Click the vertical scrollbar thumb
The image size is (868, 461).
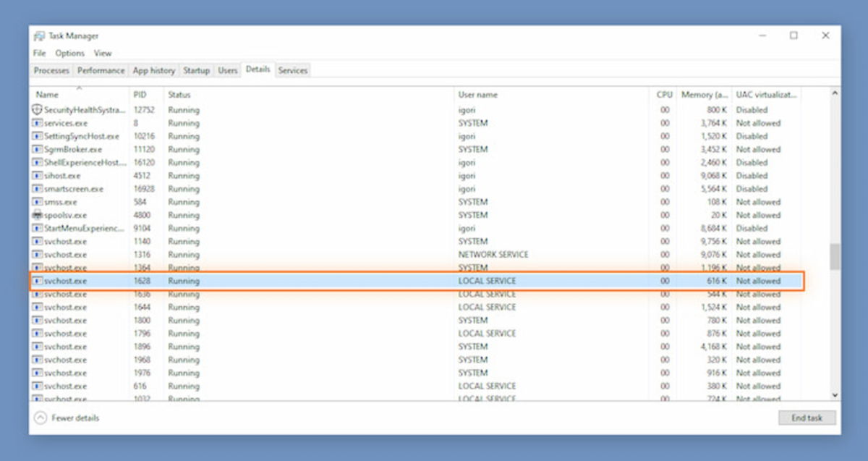tap(835, 256)
